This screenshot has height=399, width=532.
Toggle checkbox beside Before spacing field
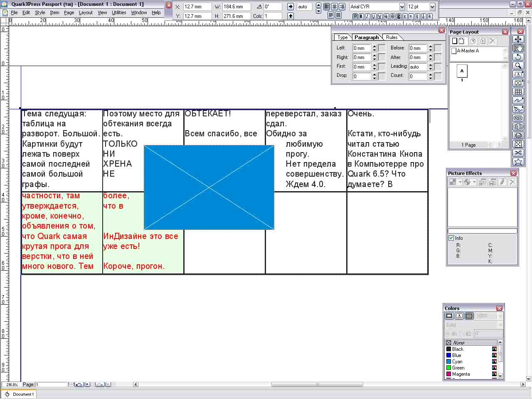(x=438, y=48)
